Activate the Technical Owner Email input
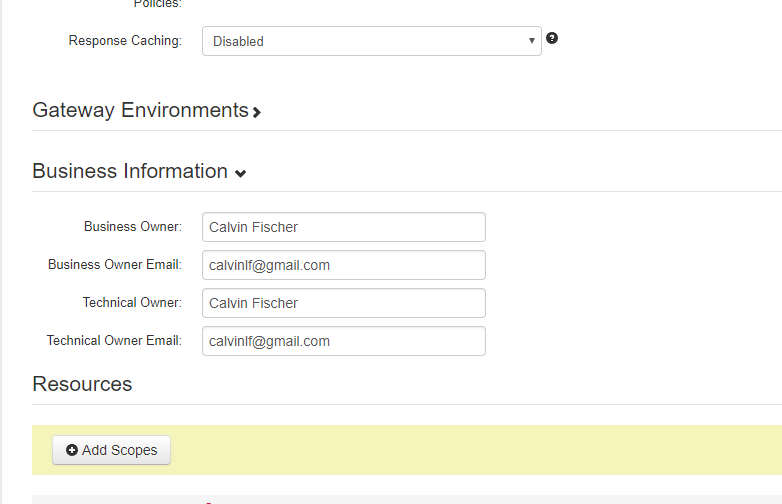Screen dimensions: 782x504 (344, 341)
